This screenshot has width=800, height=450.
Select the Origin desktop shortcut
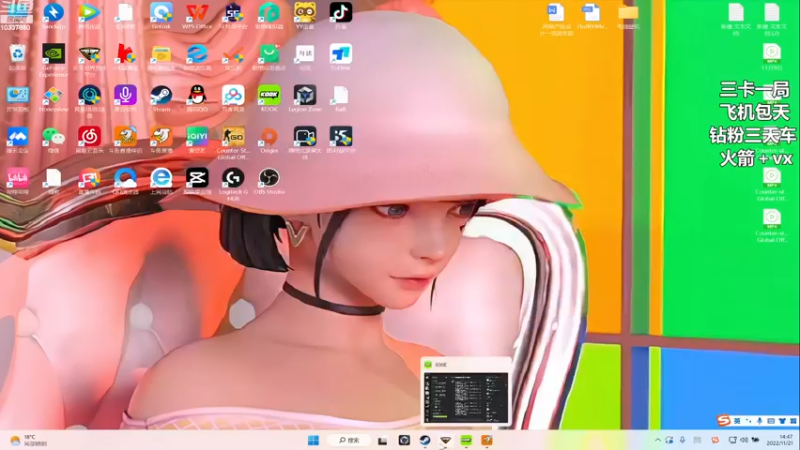269,140
